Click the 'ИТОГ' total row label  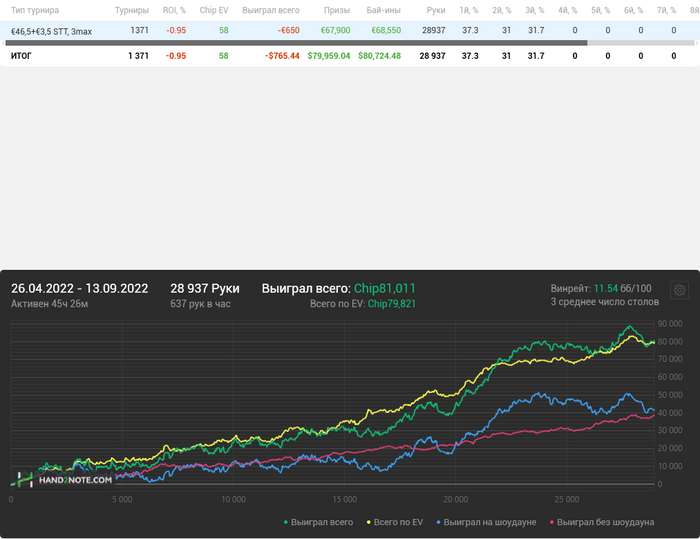[21, 56]
